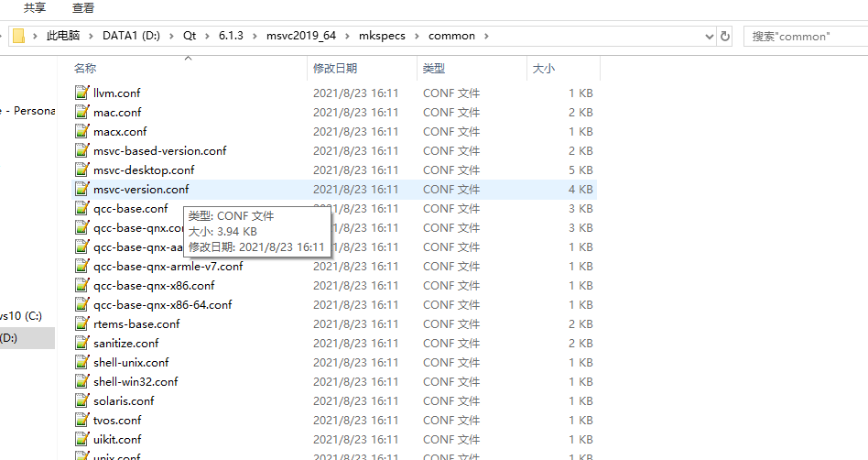Image resolution: width=868 pixels, height=460 pixels.
Task: Select file name llvm.conf
Action: pos(117,93)
